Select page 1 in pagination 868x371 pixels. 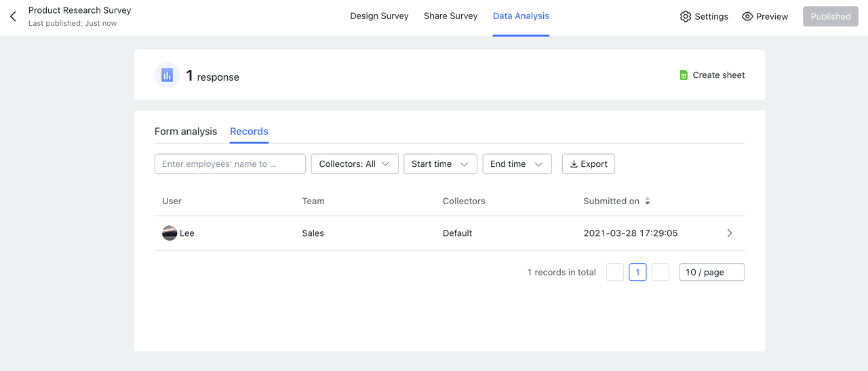pyautogui.click(x=637, y=272)
